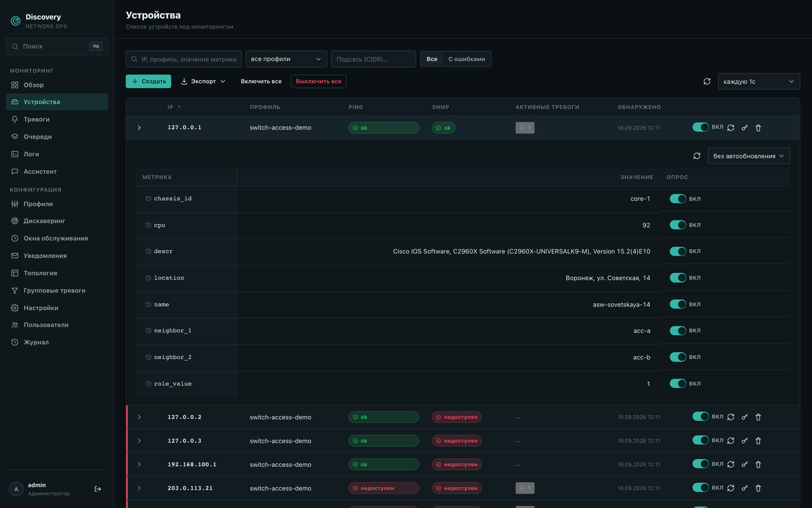The height and width of the screenshot is (508, 812).
Task: Open the Топология page from the sidebar
Action: [57, 273]
